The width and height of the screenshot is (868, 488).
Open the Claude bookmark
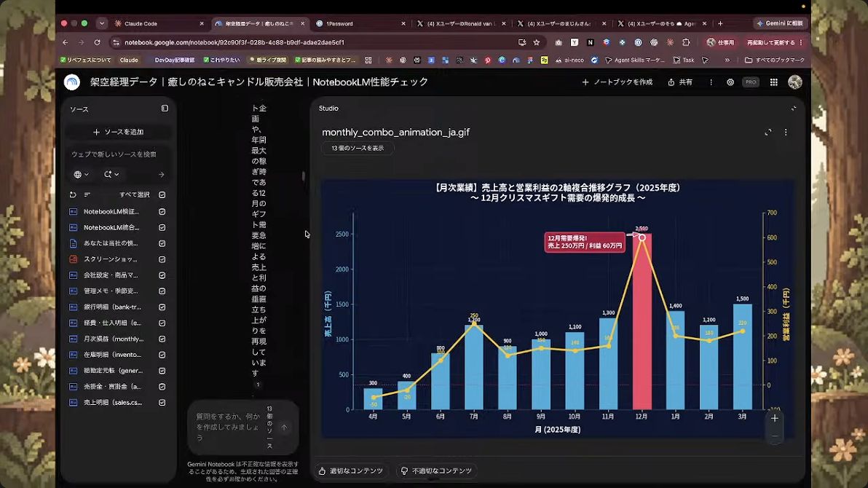pos(129,60)
